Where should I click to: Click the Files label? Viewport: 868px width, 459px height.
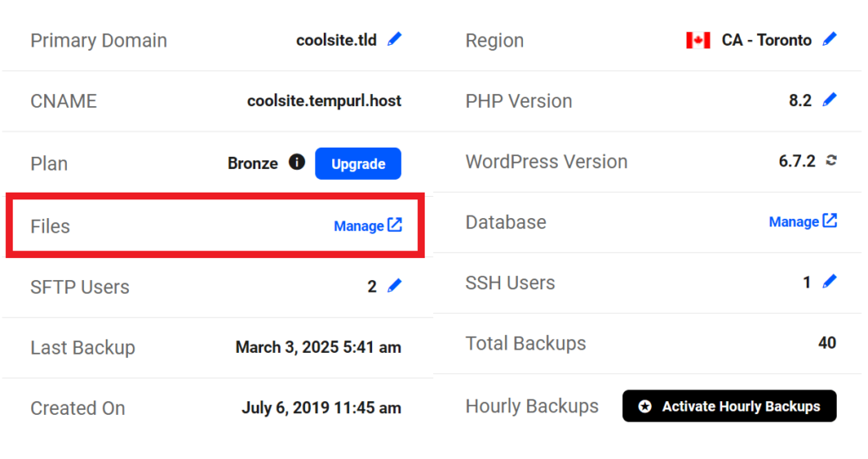point(50,227)
